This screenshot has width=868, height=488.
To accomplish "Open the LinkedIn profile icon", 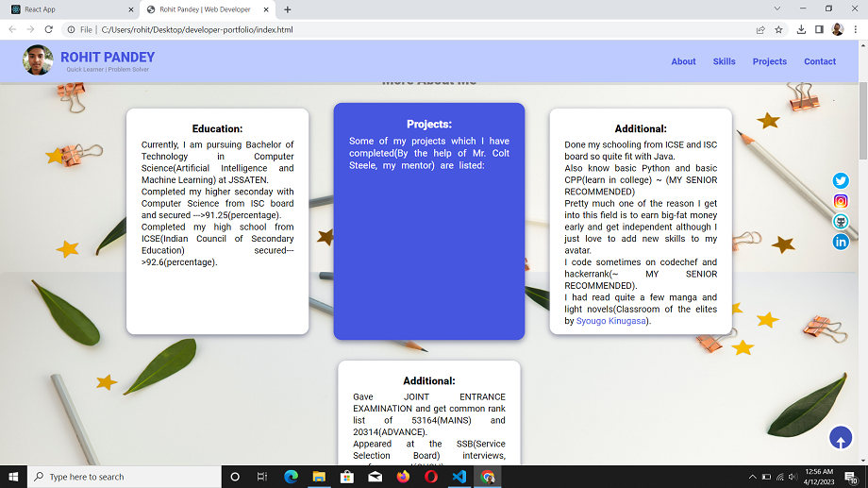I will (841, 242).
